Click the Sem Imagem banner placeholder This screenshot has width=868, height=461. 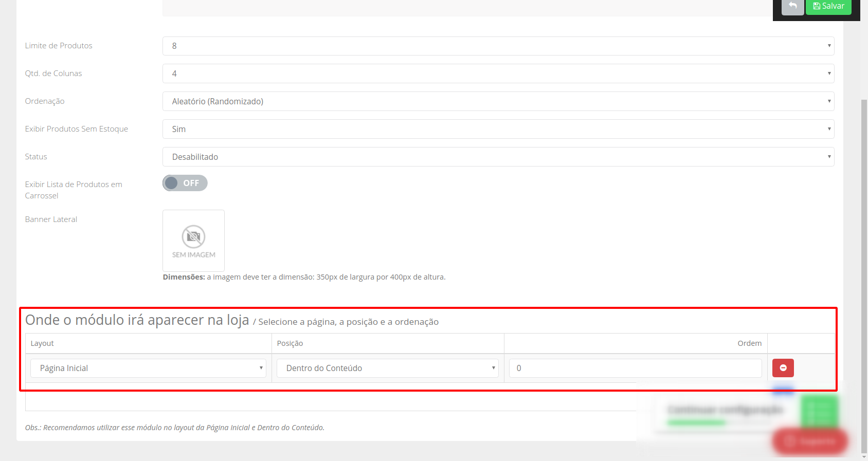[193, 241]
